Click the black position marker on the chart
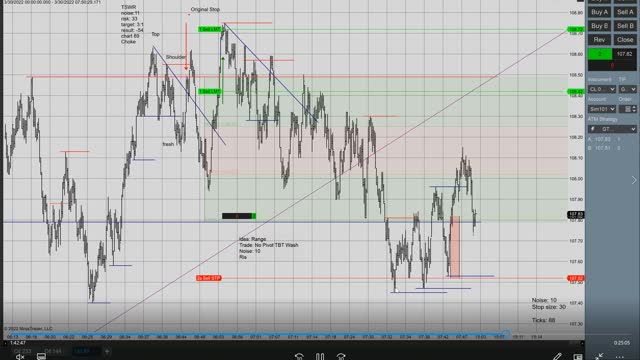Screen dimensions: 640x360 click(x=239, y=216)
